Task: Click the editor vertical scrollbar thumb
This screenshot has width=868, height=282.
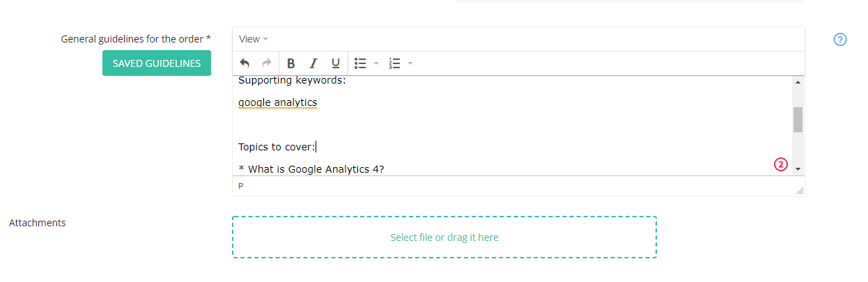Action: 798,120
